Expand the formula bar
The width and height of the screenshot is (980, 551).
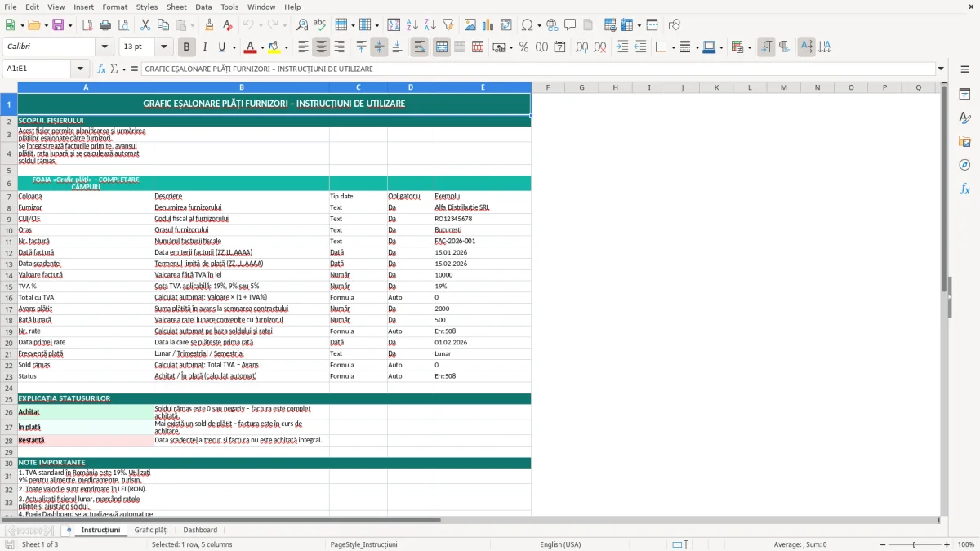pyautogui.click(x=942, y=69)
